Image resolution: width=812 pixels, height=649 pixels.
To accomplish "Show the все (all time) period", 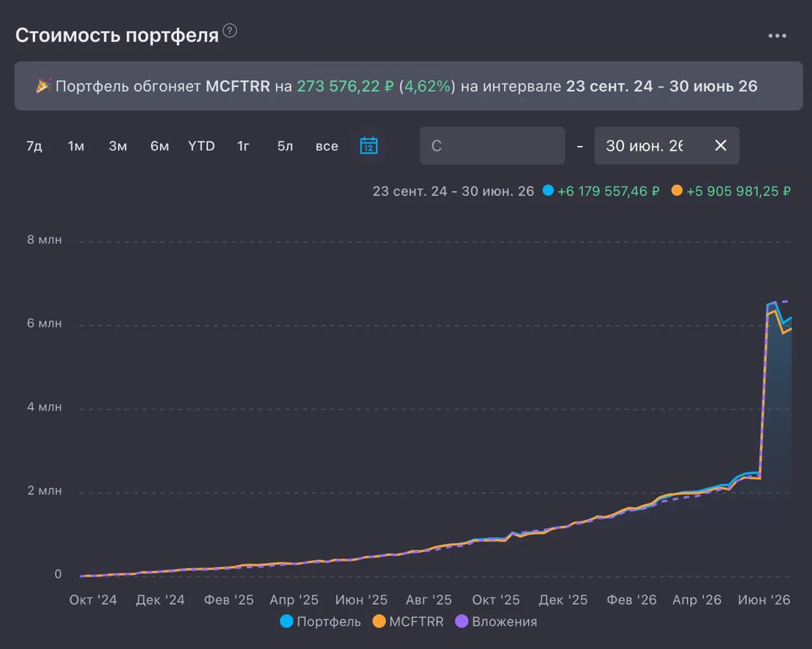I will pos(327,146).
